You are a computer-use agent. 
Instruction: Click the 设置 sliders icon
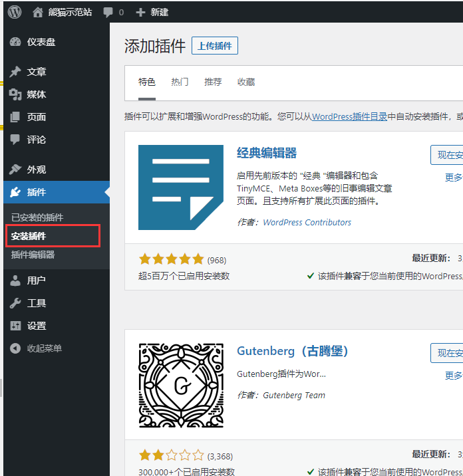tap(15, 326)
